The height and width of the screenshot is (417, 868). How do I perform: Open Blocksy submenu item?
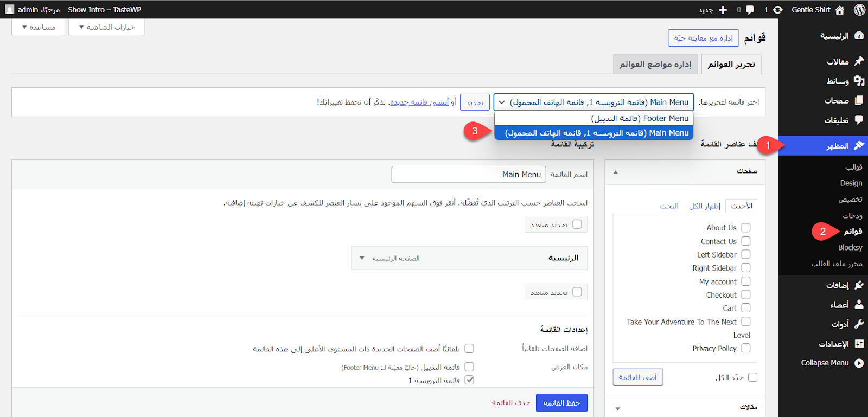point(850,247)
